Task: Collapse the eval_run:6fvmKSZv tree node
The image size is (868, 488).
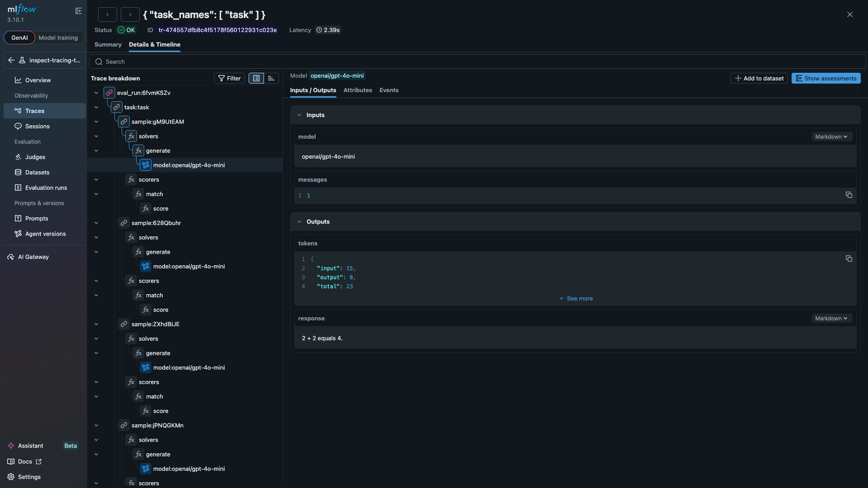Action: [x=96, y=93]
